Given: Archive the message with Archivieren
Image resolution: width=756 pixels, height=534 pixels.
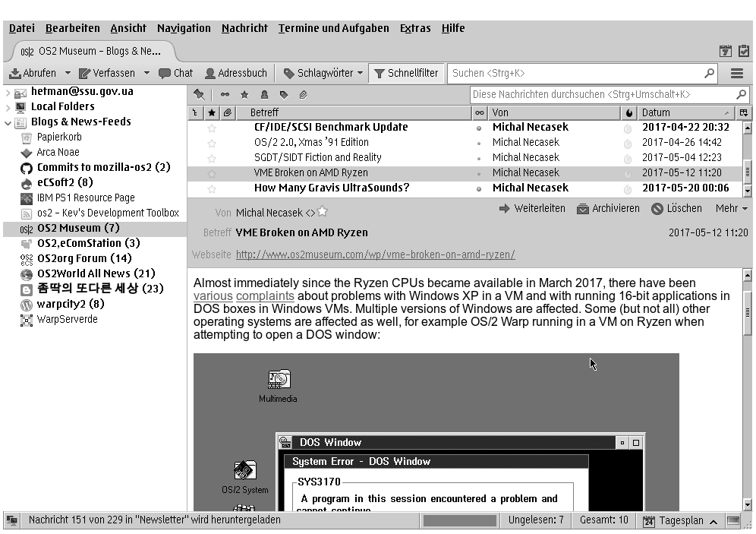Looking at the screenshot, I should pyautogui.click(x=609, y=208).
